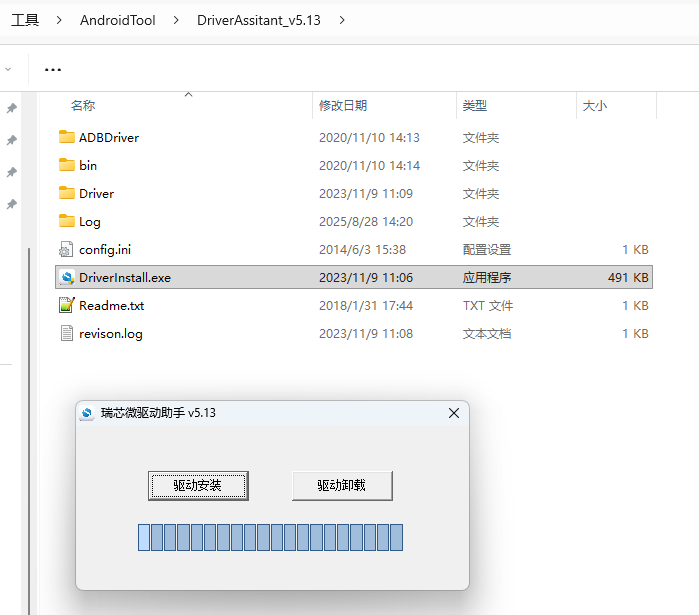The image size is (699, 615).
Task: Select the Log folder name
Action: point(90,222)
